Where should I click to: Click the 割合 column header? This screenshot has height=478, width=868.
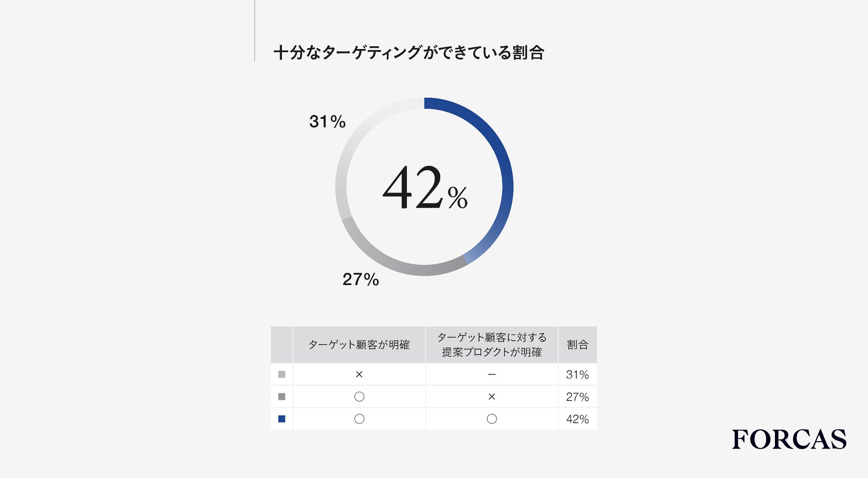[577, 345]
